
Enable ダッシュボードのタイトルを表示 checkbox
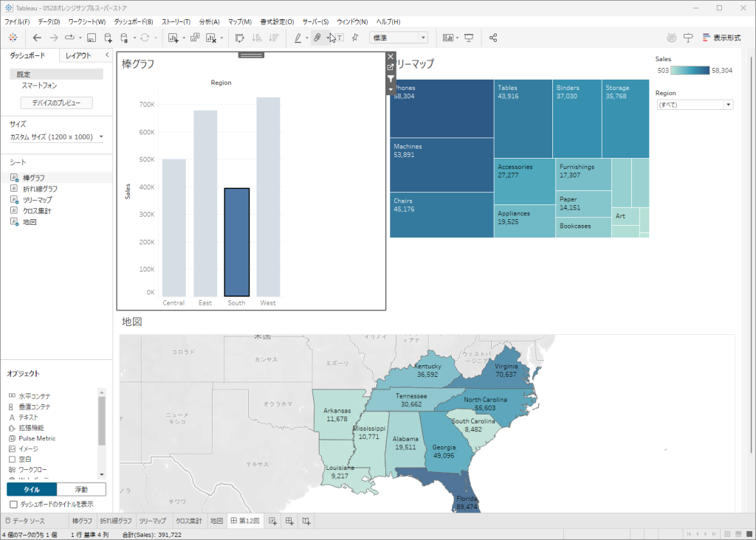(x=14, y=504)
